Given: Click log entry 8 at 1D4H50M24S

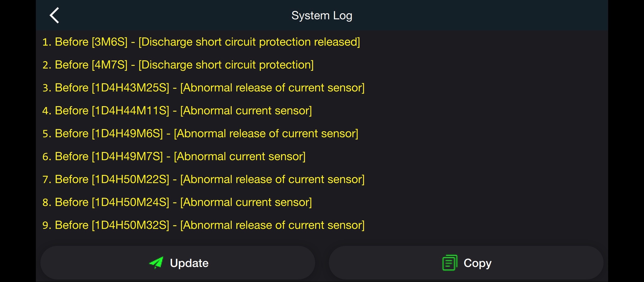Looking at the screenshot, I should [x=177, y=202].
